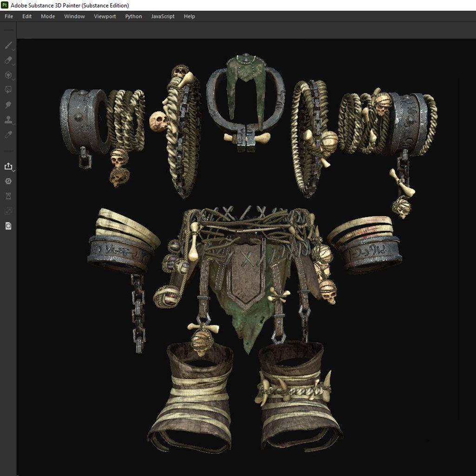The width and height of the screenshot is (476, 476).
Task: Activate the Projection tool cube icon
Action: 8,75
